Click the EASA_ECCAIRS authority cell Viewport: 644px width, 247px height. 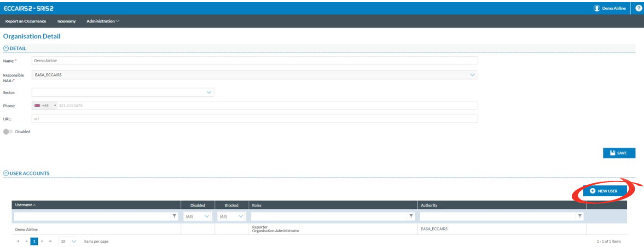point(502,229)
